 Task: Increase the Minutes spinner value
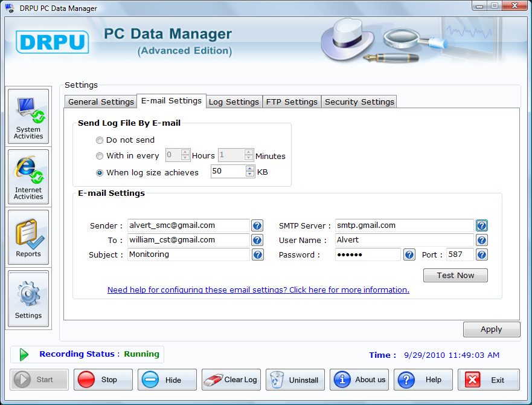(x=249, y=152)
